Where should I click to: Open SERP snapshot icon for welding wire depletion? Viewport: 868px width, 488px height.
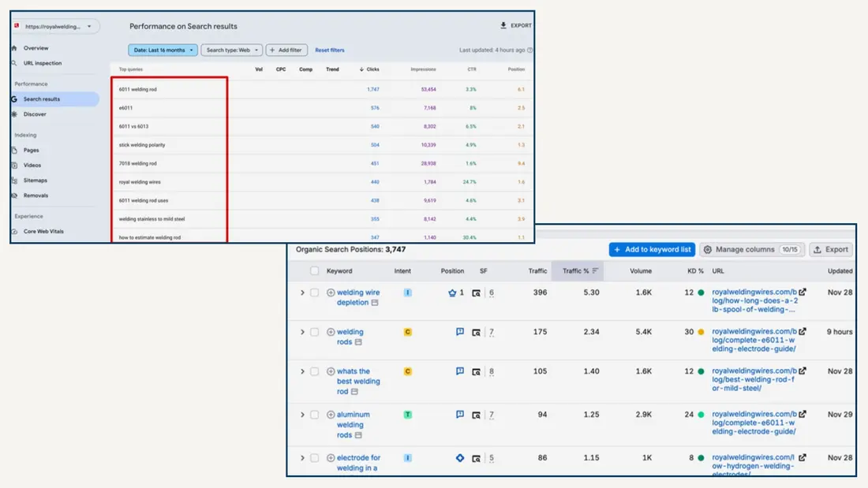pyautogui.click(x=476, y=293)
